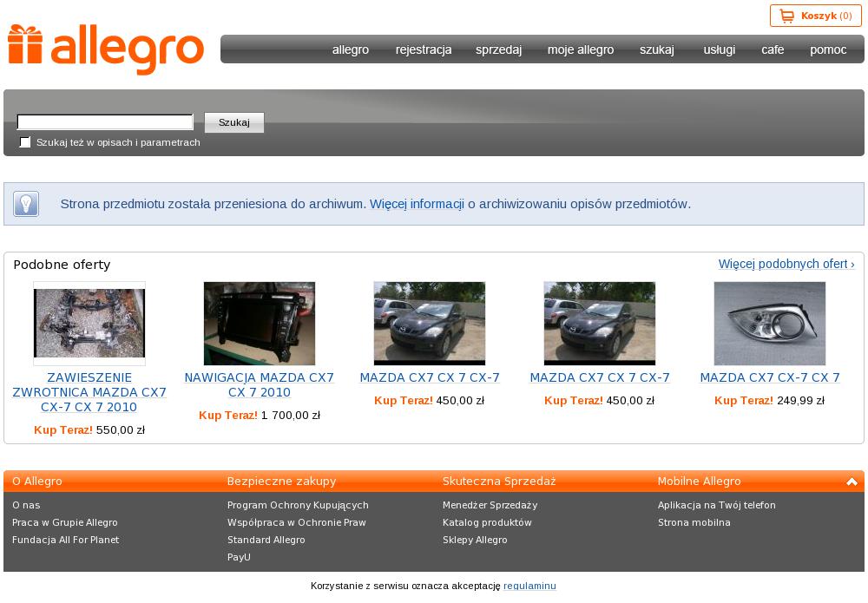Open the moje allegro menu item
The image size is (868, 603).
pos(581,49)
